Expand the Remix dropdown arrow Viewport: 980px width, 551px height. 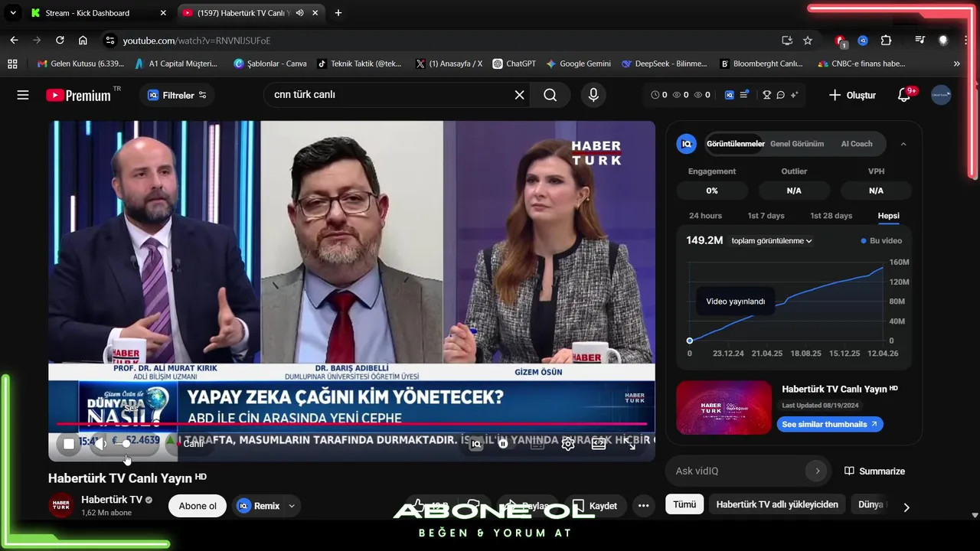click(x=292, y=506)
